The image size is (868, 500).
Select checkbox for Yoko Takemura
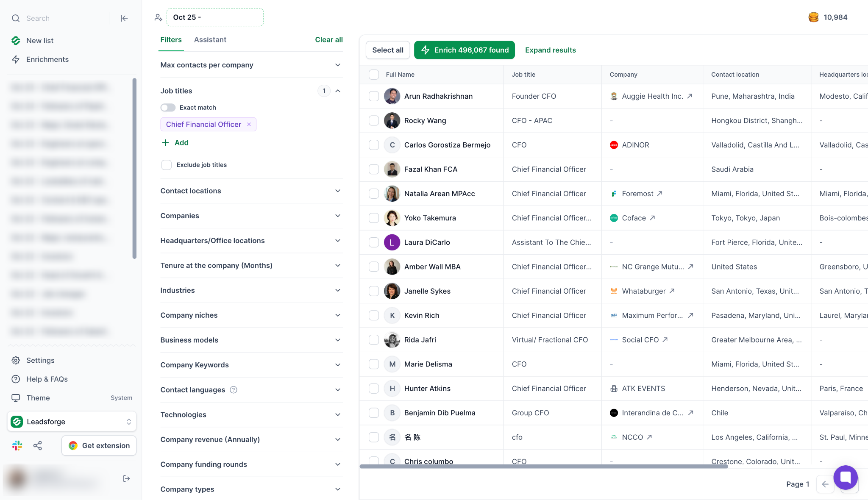pos(374,218)
